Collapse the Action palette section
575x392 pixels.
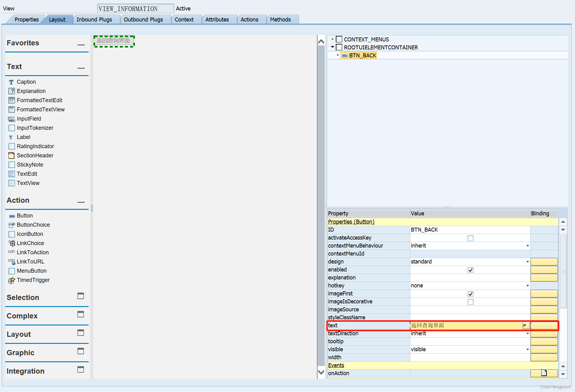(81, 202)
